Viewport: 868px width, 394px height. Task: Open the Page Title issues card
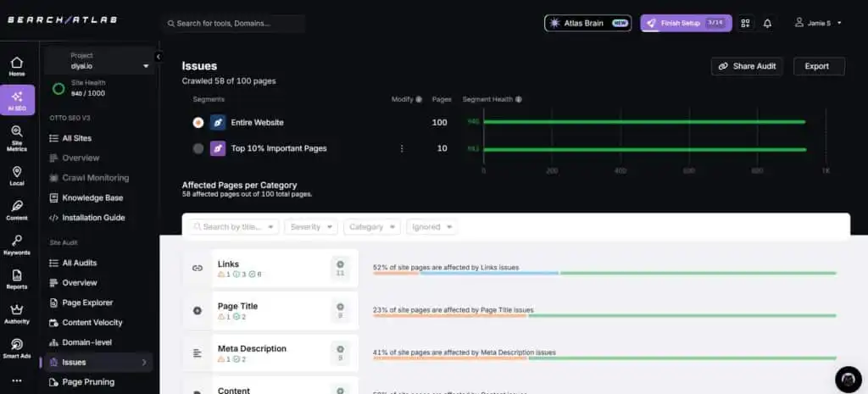coord(270,311)
